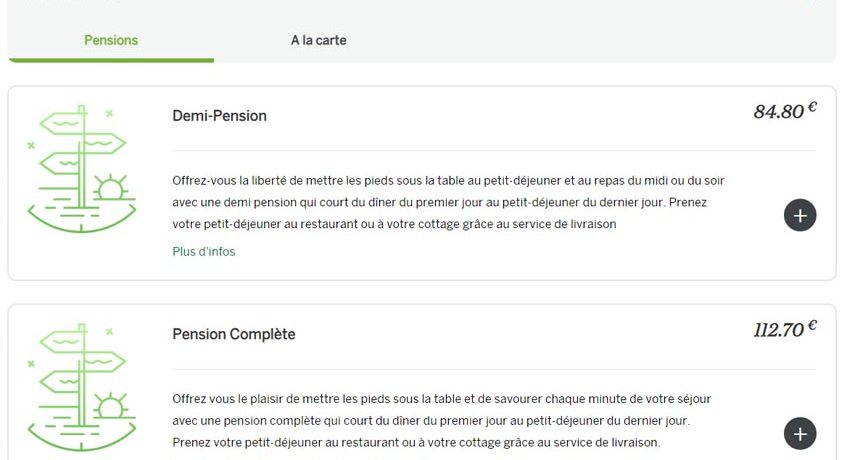Select the Pension Complète title
The image size is (850, 460).
click(x=234, y=334)
